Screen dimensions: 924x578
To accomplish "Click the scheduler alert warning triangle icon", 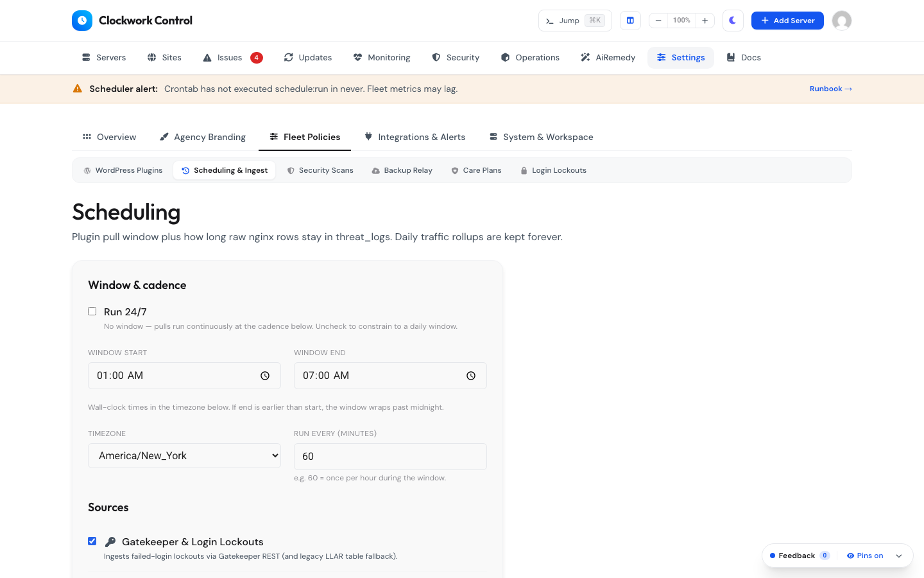I will [x=78, y=89].
